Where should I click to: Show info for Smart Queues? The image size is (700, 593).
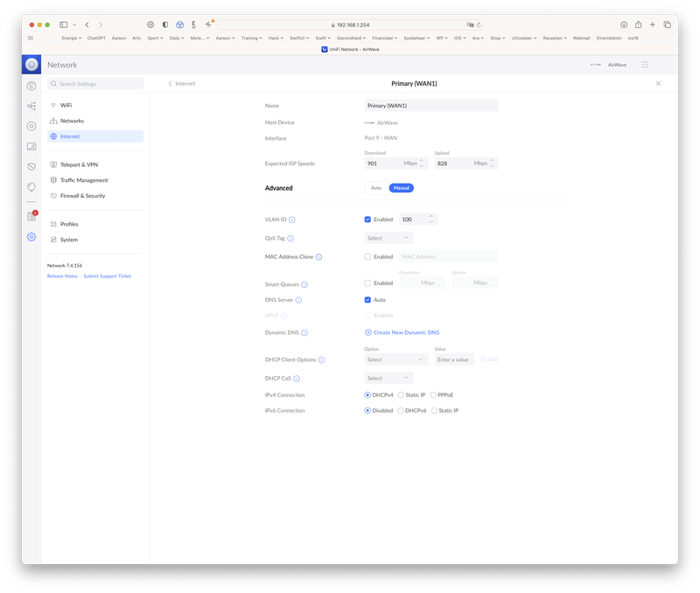pos(304,284)
